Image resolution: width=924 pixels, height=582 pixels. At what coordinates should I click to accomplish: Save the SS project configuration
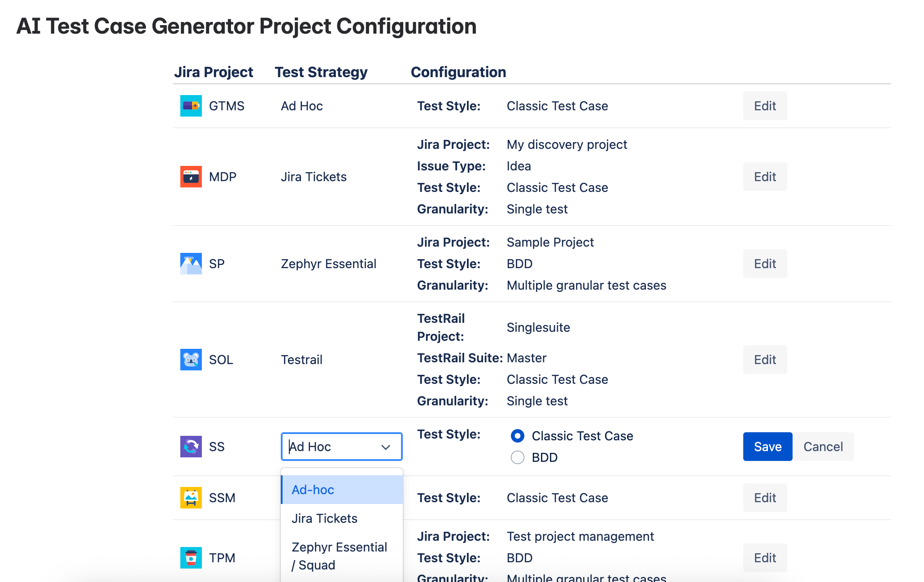[x=767, y=447]
